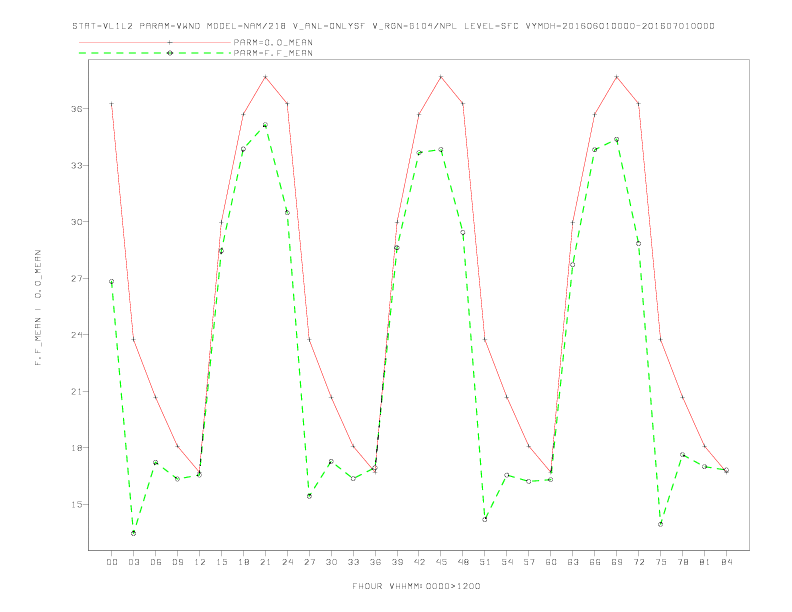Click the green circle marker at hour 03
The width and height of the screenshot is (792, 612).
[133, 533]
